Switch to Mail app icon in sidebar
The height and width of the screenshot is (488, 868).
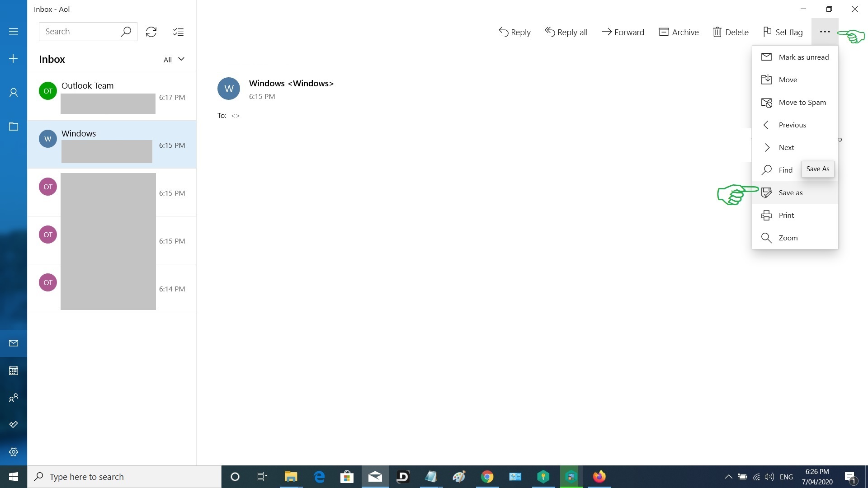14,343
